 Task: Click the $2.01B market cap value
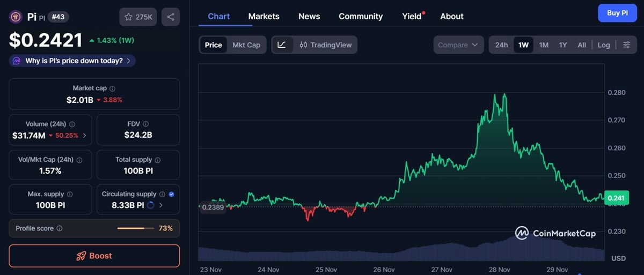point(80,100)
